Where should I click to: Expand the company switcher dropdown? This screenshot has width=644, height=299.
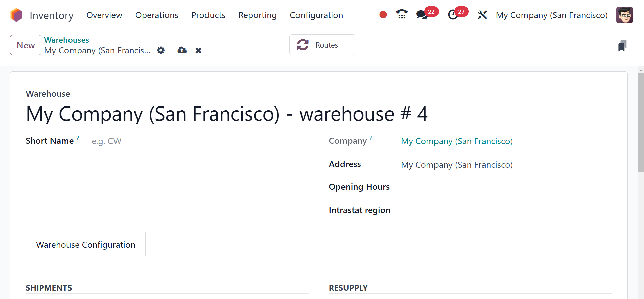[x=551, y=15]
